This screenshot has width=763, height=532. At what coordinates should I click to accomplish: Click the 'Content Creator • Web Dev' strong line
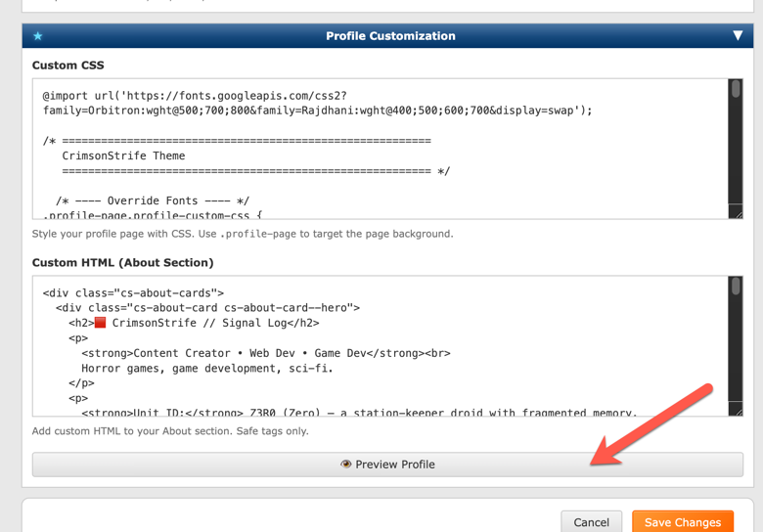pos(266,353)
